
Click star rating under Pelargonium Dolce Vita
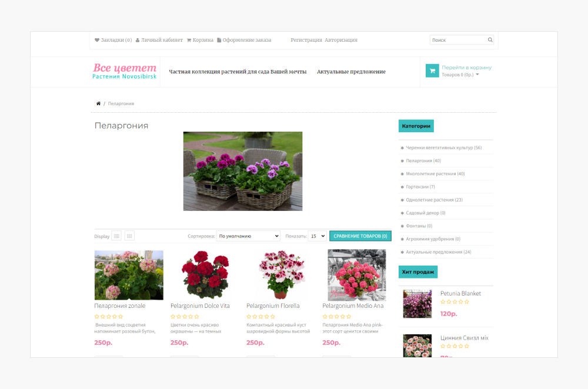[185, 317]
